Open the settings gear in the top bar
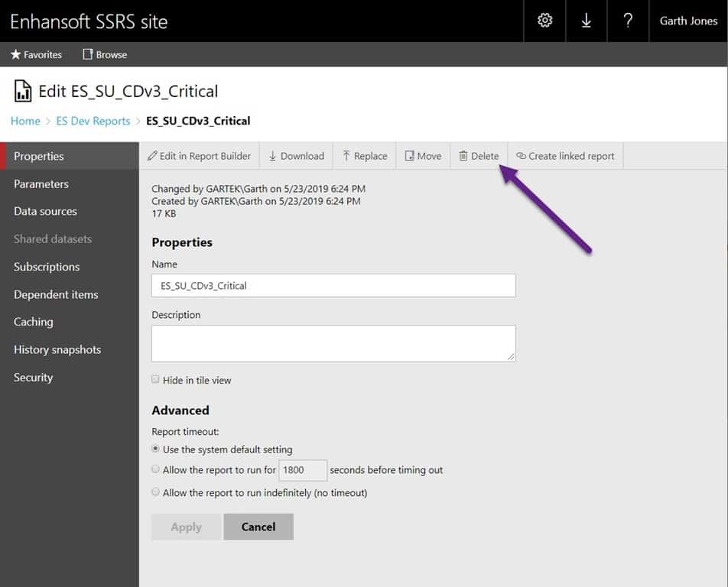This screenshot has width=728, height=587. pyautogui.click(x=544, y=21)
